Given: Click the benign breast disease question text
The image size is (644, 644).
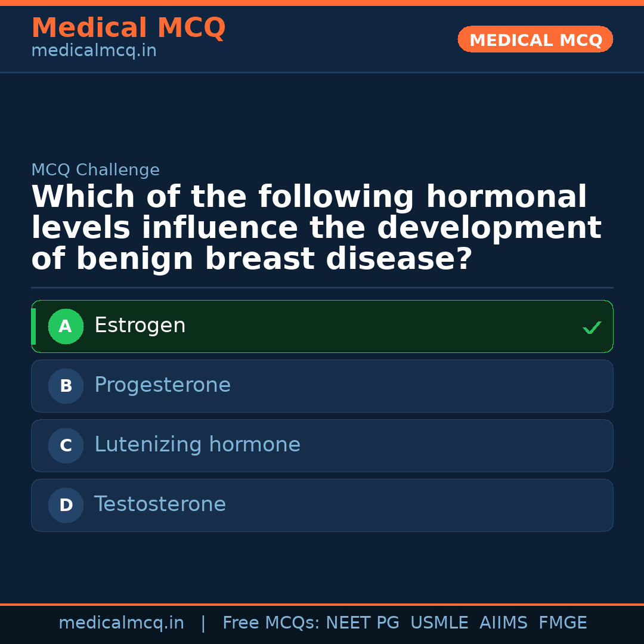Looking at the screenshot, I should tap(316, 228).
